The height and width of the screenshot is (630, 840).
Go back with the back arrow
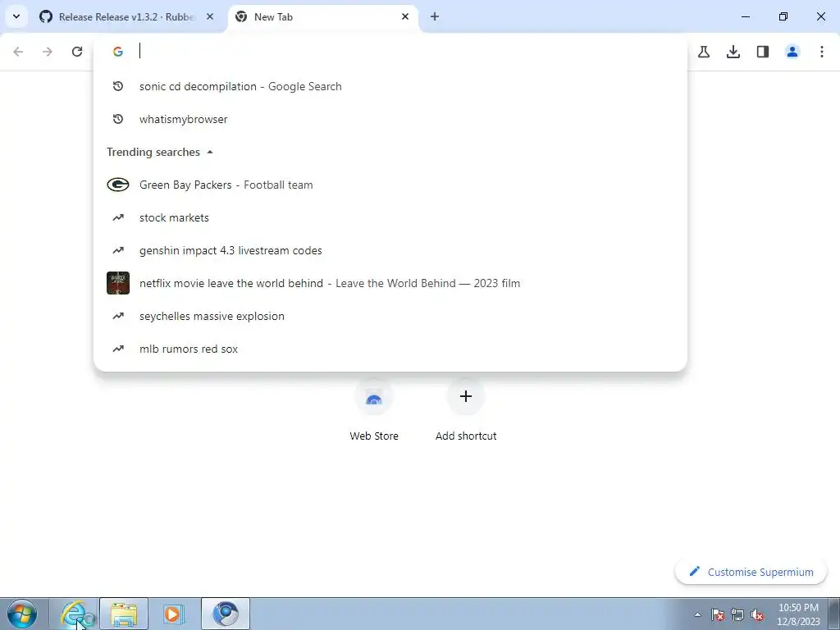(18, 52)
